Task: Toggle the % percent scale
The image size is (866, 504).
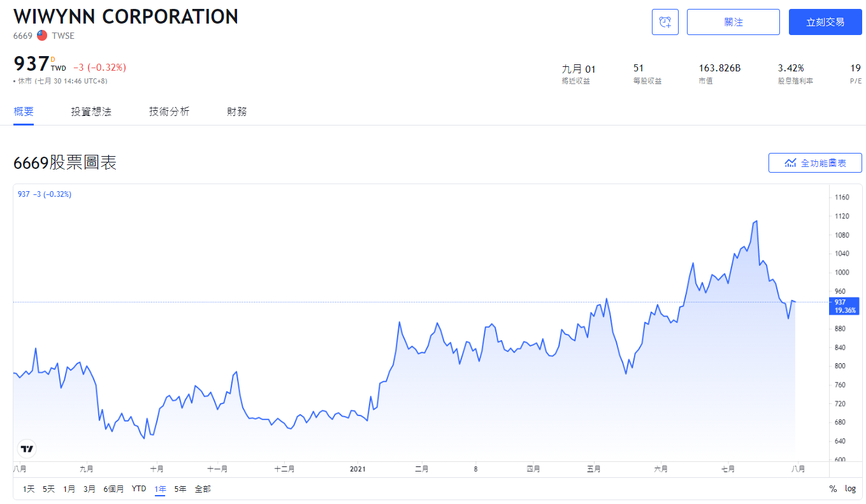Action: pyautogui.click(x=833, y=489)
